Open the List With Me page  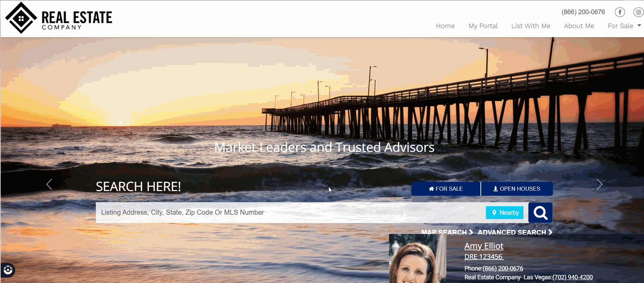pos(531,26)
